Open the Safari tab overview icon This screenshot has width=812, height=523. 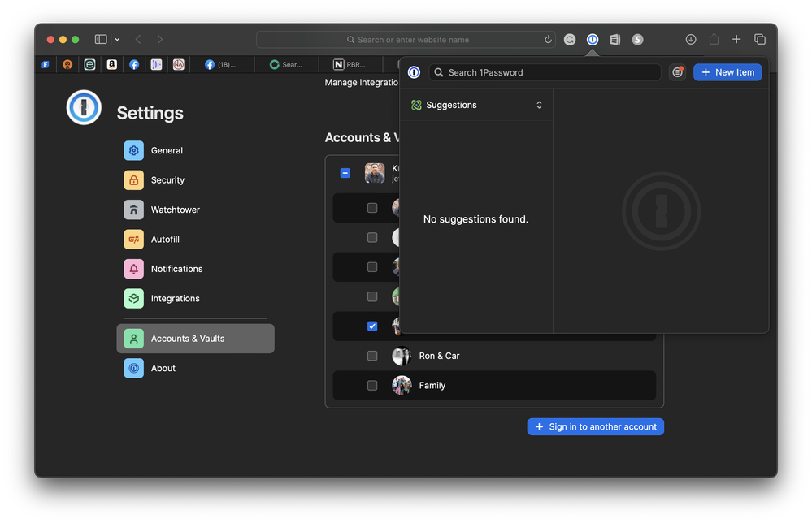coord(760,39)
